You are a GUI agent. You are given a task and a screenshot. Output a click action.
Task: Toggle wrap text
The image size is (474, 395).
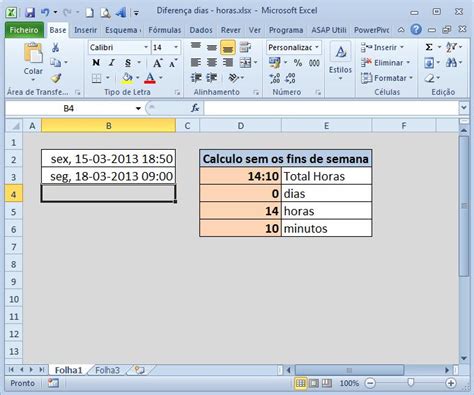click(245, 47)
